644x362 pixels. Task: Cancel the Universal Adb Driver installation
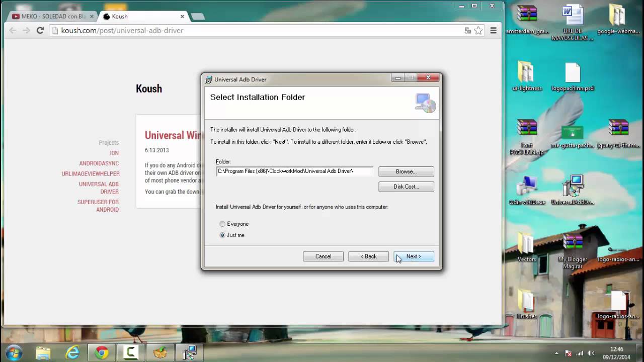pos(323,256)
